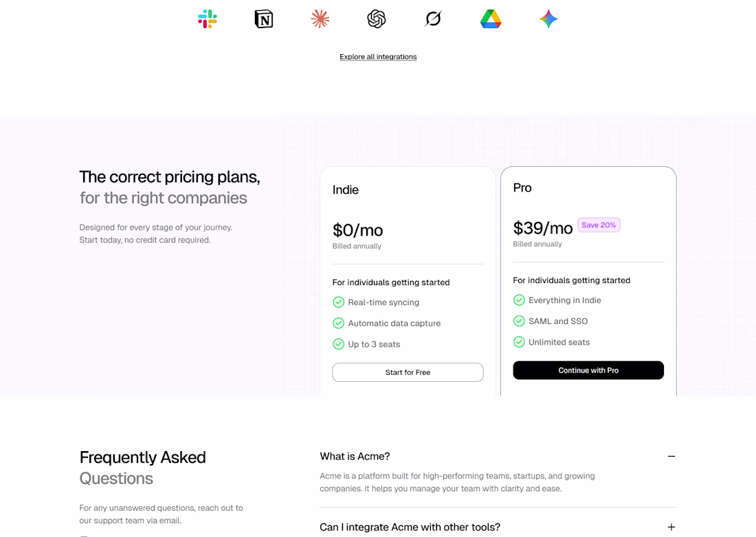Click the Save 20% badge
This screenshot has width=756, height=537.
coord(599,225)
